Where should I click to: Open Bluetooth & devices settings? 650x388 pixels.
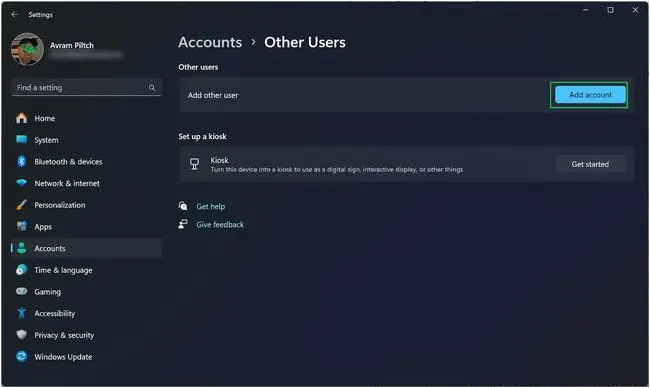(68, 161)
